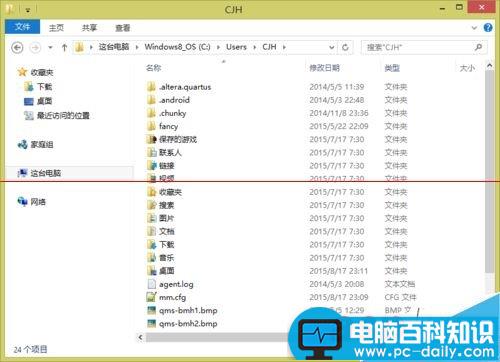Viewport: 500px width, 362px height.
Task: Click the search magnifier icon
Action: tap(478, 47)
